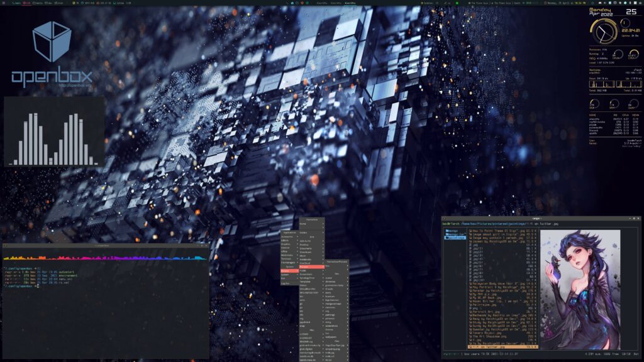This screenshot has width=644, height=362.
Task: Click the manga folder icon in ranger
Action: click(446, 230)
